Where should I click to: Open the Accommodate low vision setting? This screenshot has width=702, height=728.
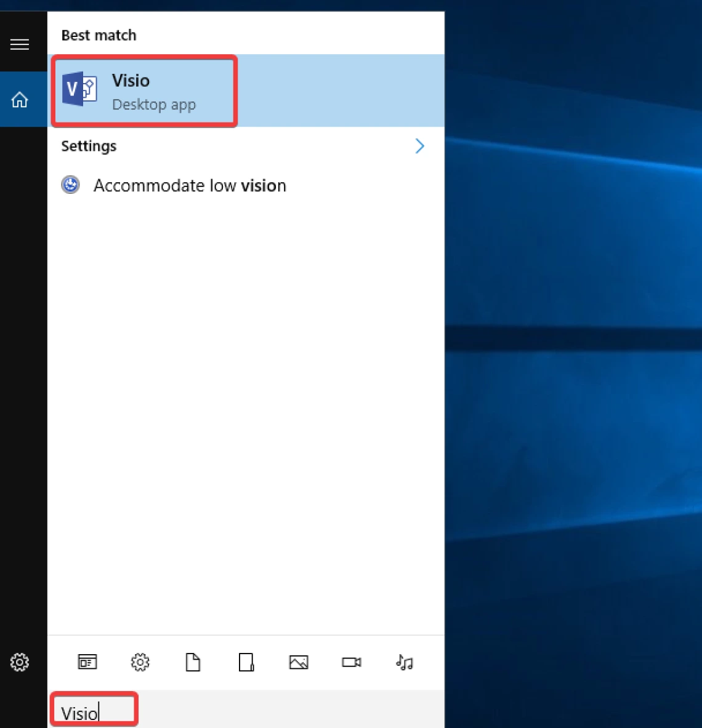point(246,185)
